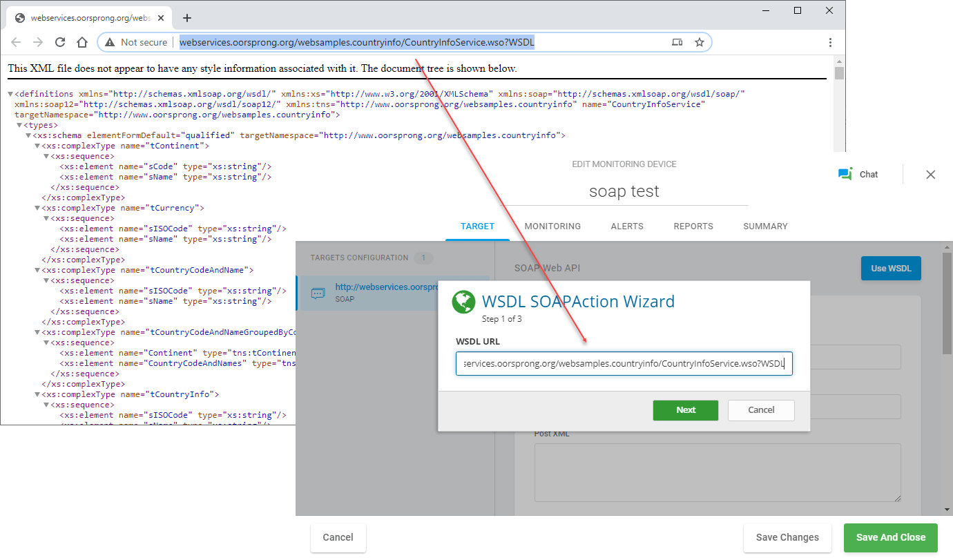Open the Chrome three-dot menu
This screenshot has height=560, width=953.
pyautogui.click(x=830, y=42)
